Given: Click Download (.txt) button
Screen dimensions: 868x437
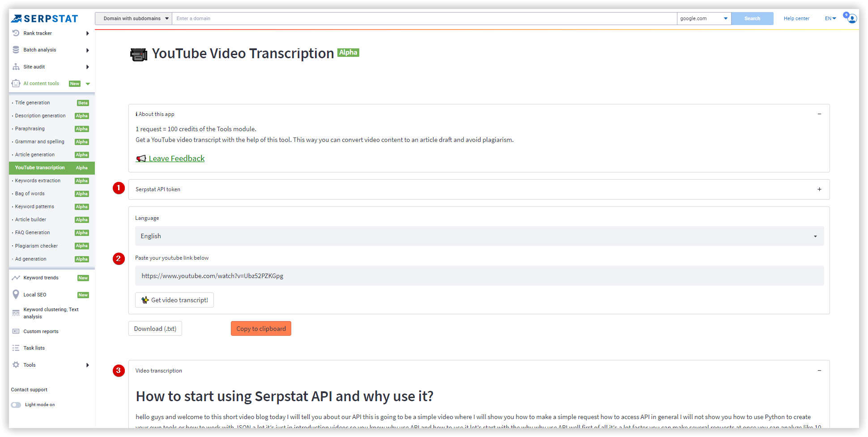Looking at the screenshot, I should click(155, 329).
